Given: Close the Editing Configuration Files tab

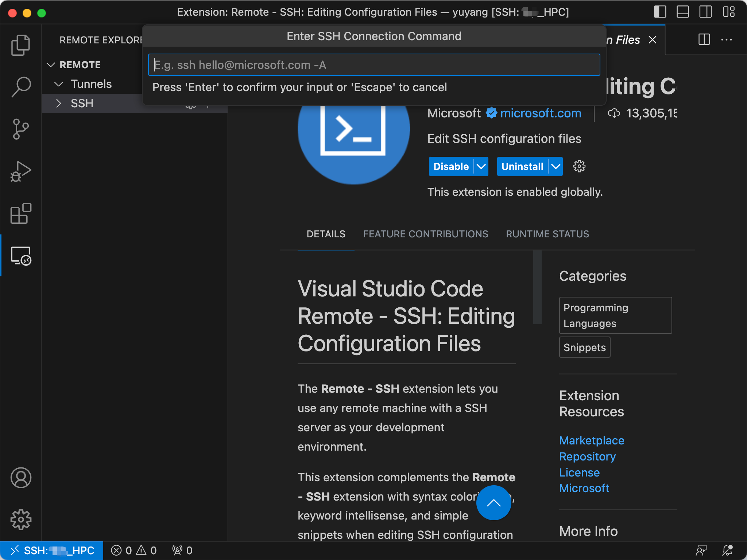Looking at the screenshot, I should [653, 40].
